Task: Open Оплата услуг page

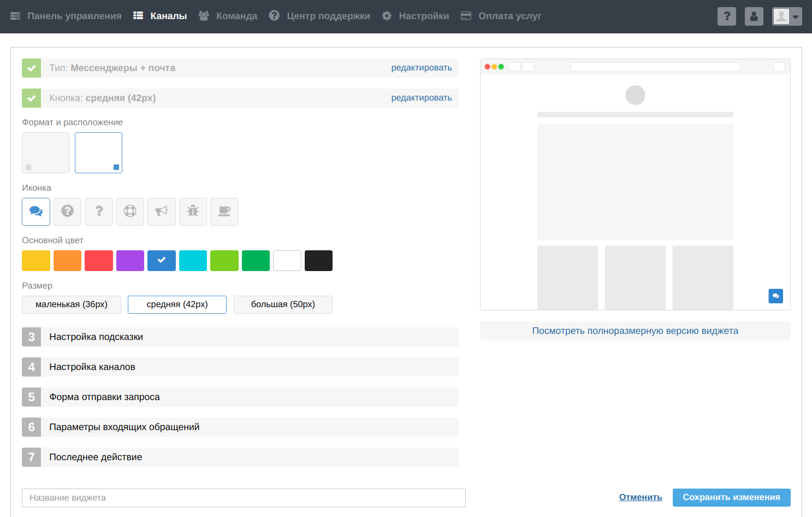Action: [x=501, y=16]
